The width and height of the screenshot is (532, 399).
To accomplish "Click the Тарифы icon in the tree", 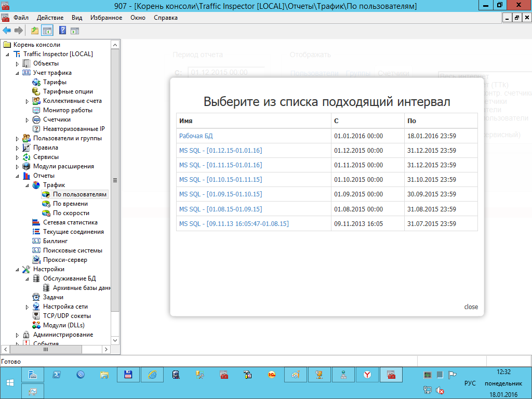I will (x=36, y=82).
